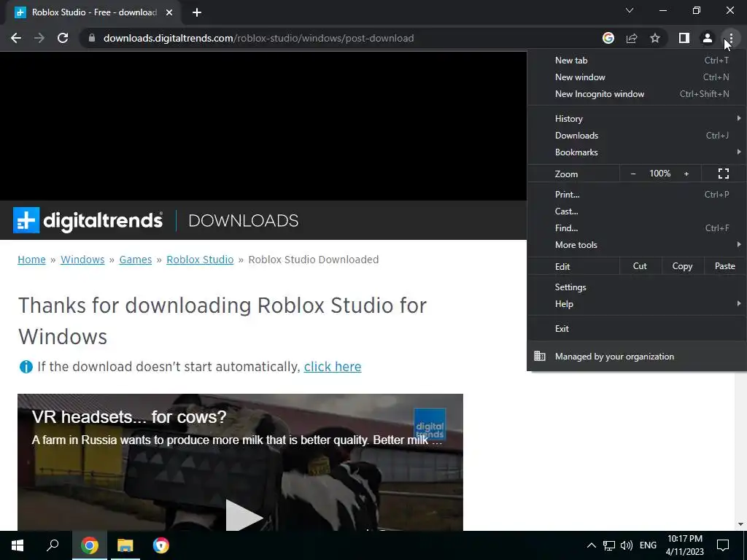Image resolution: width=747 pixels, height=560 pixels.
Task: Open File Explorer from the taskbar
Action: (125, 545)
